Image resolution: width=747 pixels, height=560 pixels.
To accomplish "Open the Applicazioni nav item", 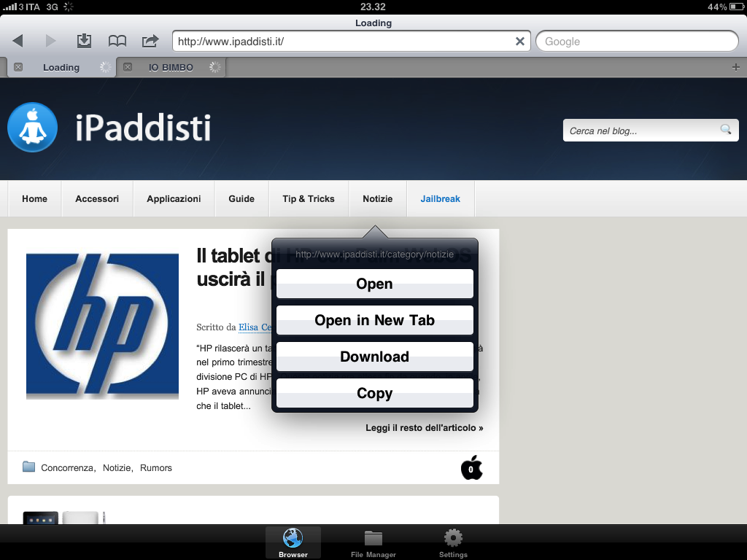I will [x=174, y=198].
